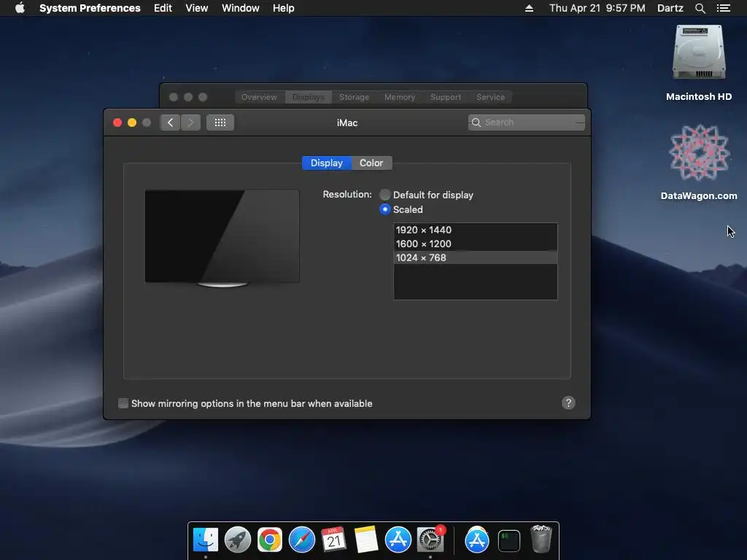Click the search magnifier in iMac window
Viewport: 747px width, 560px height.
476,122
